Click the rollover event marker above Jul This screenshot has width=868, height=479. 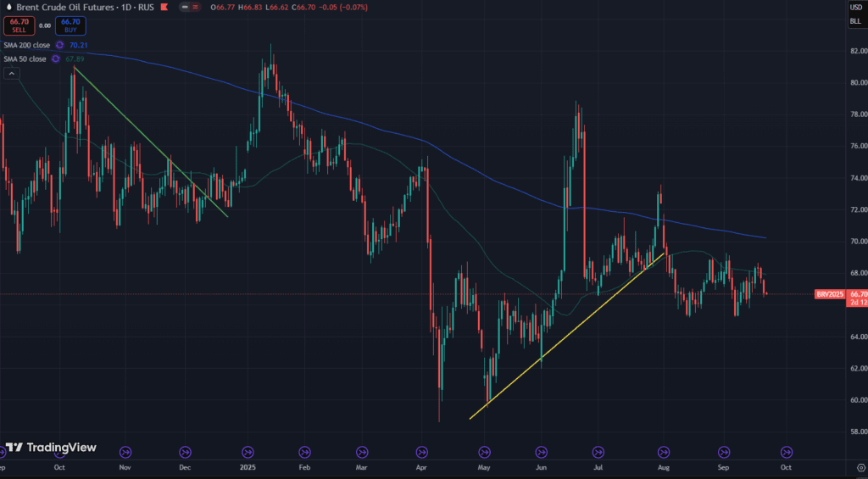tap(598, 452)
